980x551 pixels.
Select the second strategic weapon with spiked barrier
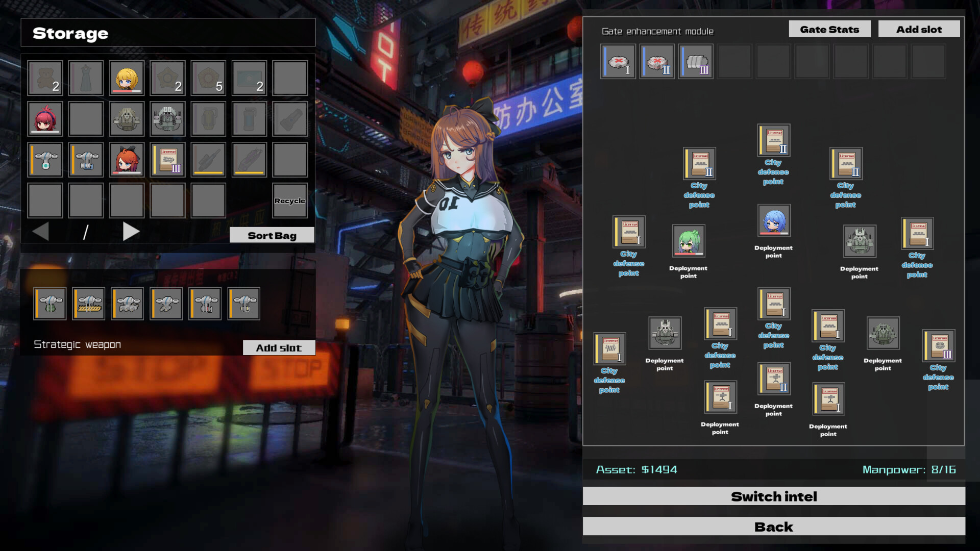tap(88, 303)
